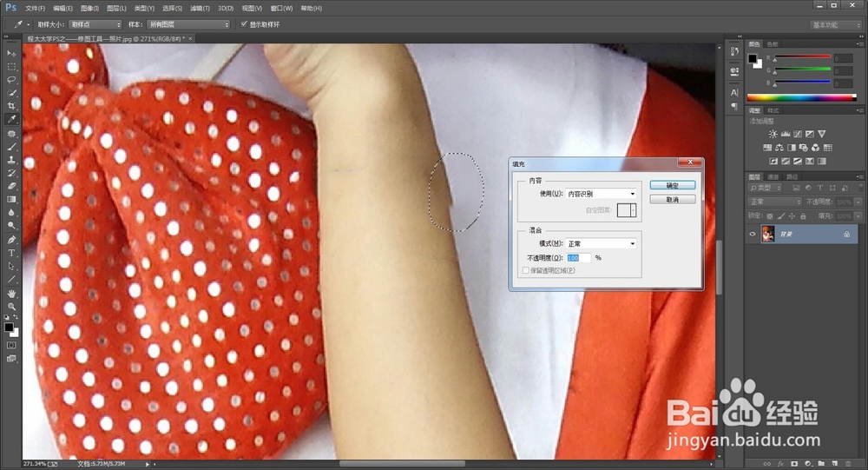Open the 文件(F) menu
The width and height of the screenshot is (868, 470).
[35, 9]
